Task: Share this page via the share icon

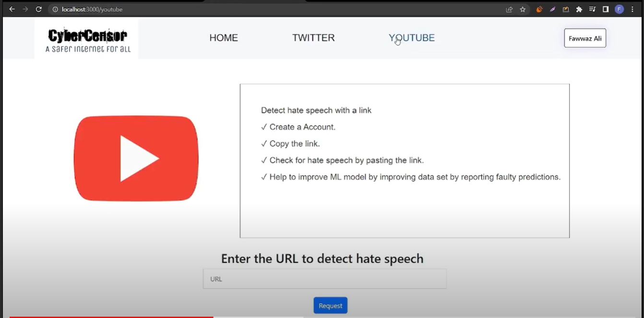Action: (509, 9)
